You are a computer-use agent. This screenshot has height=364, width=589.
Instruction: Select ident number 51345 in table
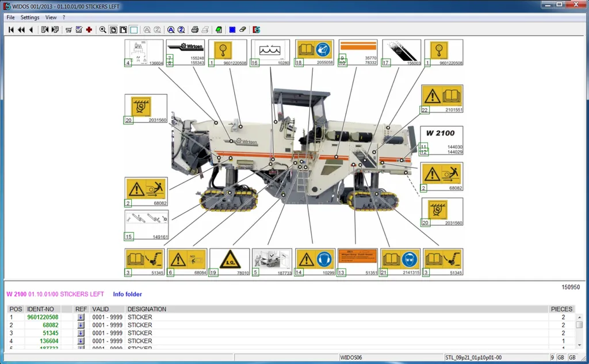pyautogui.click(x=51, y=333)
